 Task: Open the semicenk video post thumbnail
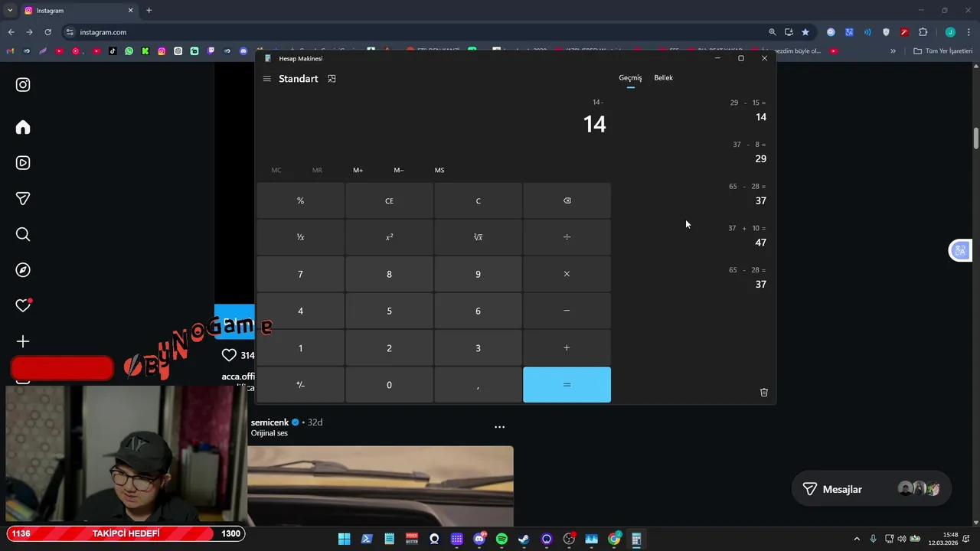(x=381, y=486)
